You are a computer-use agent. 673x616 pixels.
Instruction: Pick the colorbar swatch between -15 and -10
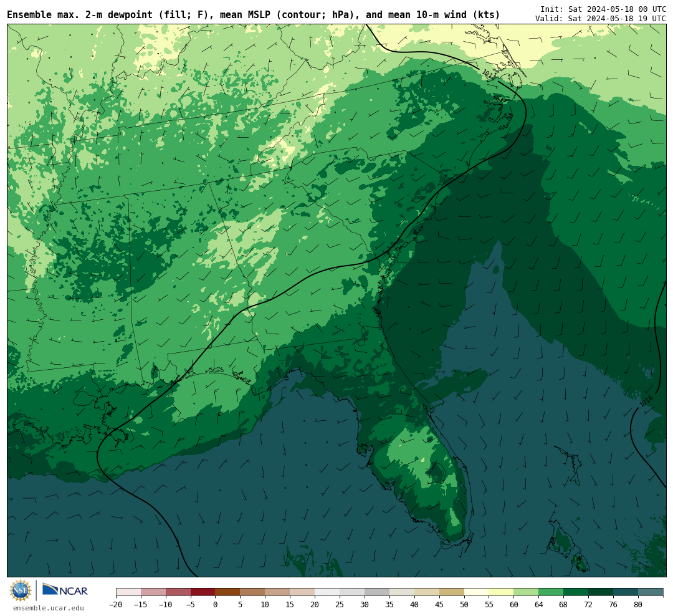[x=153, y=592]
